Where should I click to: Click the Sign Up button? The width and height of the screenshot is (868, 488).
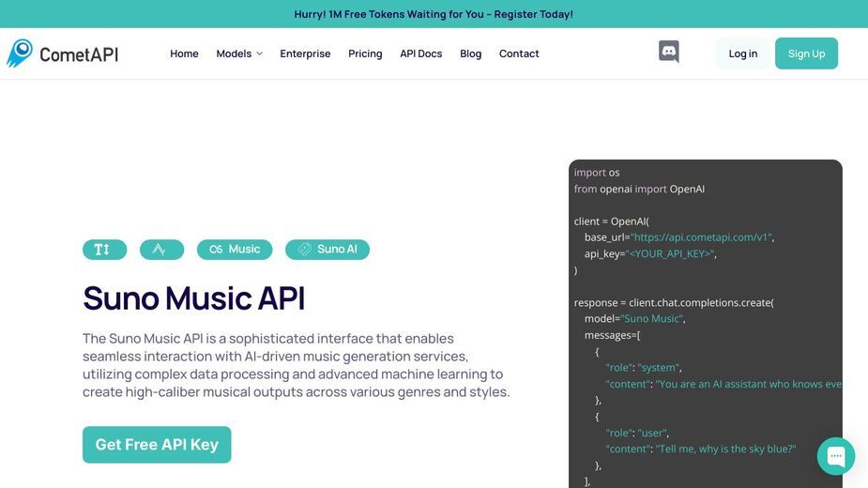pyautogui.click(x=806, y=53)
